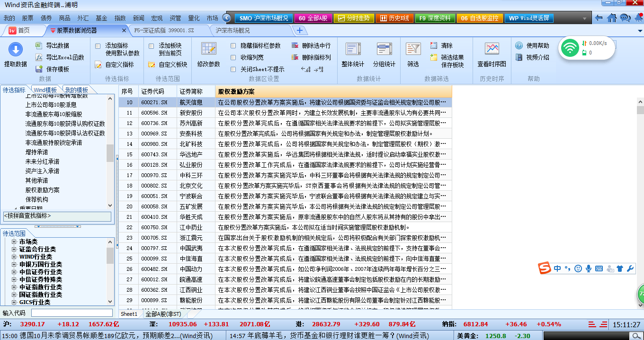Open the 宏观 menu
Image resolution: width=644 pixels, height=340 pixels.
tap(157, 18)
